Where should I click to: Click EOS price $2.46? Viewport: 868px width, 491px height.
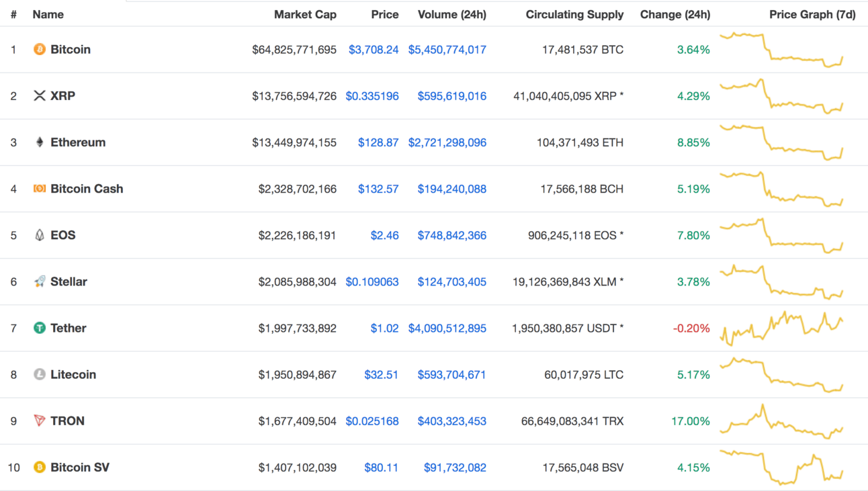[x=385, y=235]
